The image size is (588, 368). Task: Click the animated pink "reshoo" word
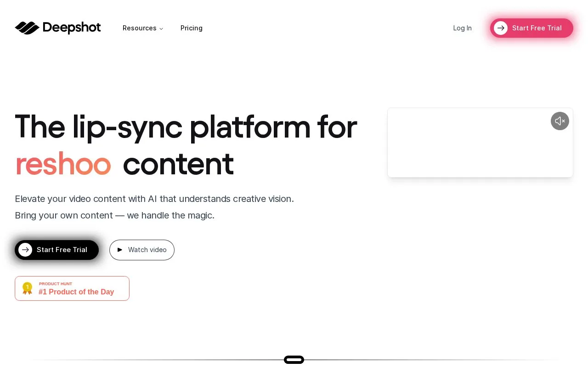click(x=63, y=164)
